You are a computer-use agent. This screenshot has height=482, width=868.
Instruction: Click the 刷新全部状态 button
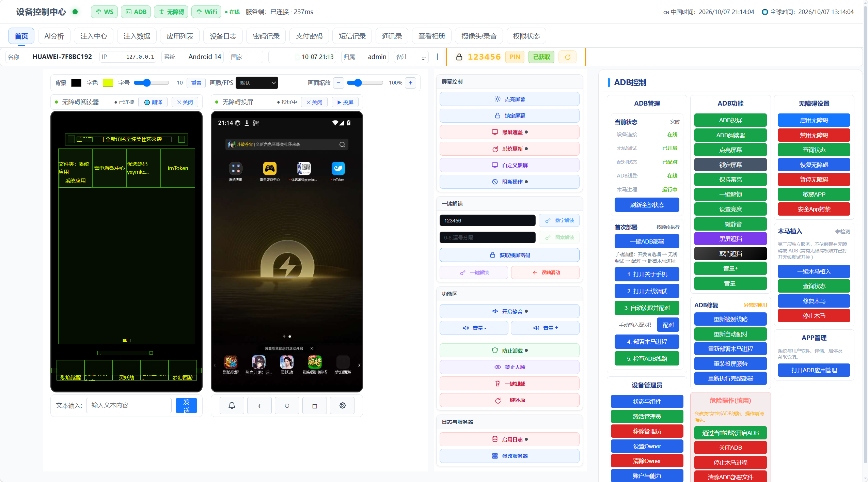point(647,205)
